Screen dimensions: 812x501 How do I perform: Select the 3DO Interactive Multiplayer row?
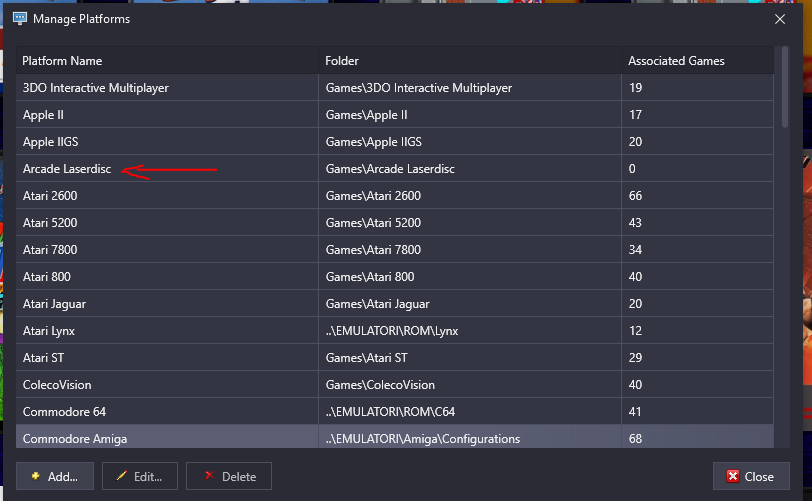click(395, 88)
